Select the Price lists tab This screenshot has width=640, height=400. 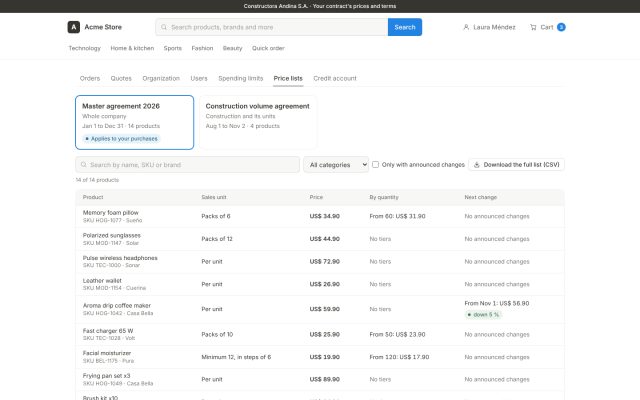[x=288, y=78]
